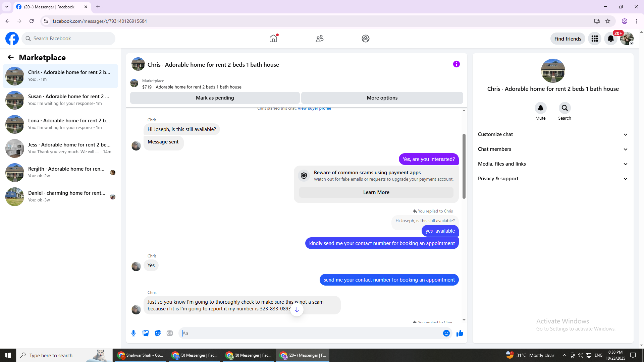This screenshot has height=362, width=644.
Task: Search in conversation with the magnifier icon
Action: [565, 108]
